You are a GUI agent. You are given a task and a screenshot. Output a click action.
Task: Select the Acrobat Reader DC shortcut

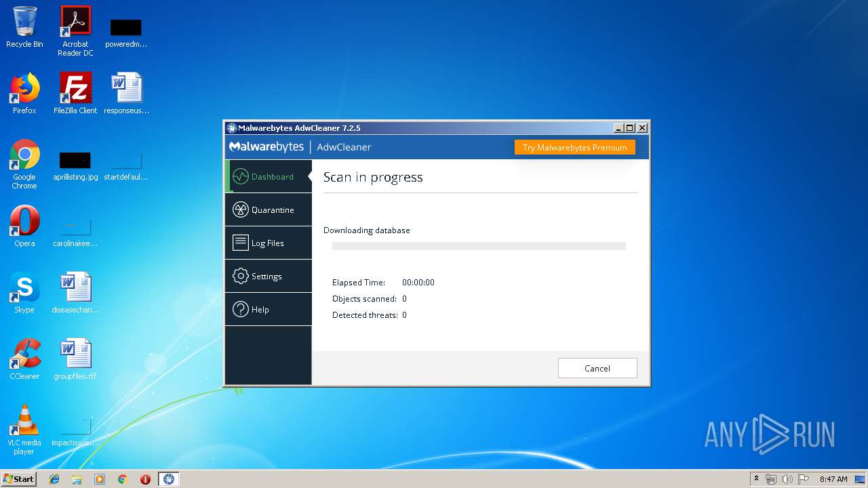click(x=75, y=31)
